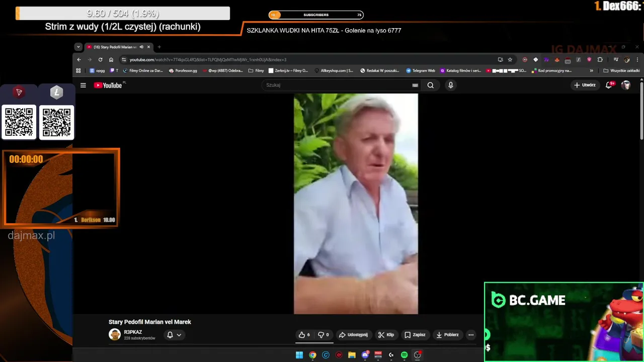Click the Utwórz create button

585,85
